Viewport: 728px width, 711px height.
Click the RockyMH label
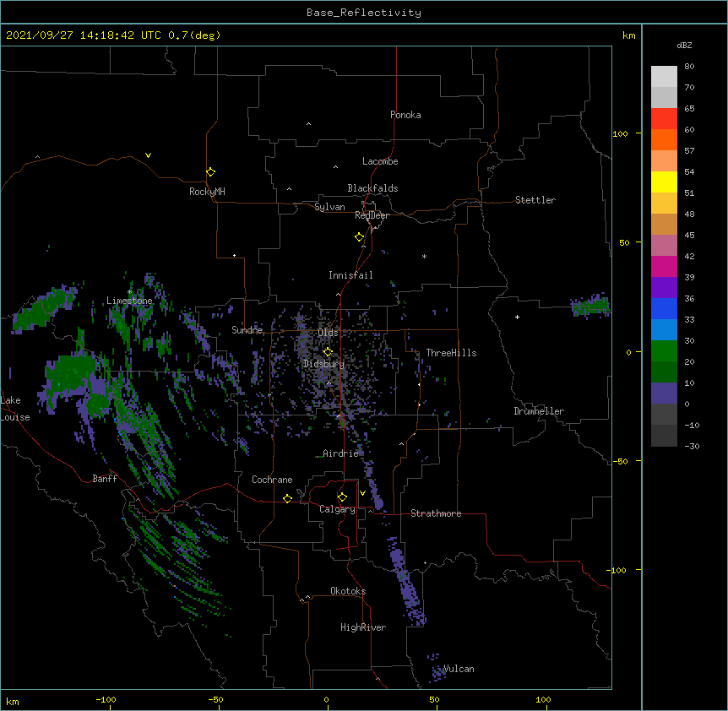pos(207,192)
